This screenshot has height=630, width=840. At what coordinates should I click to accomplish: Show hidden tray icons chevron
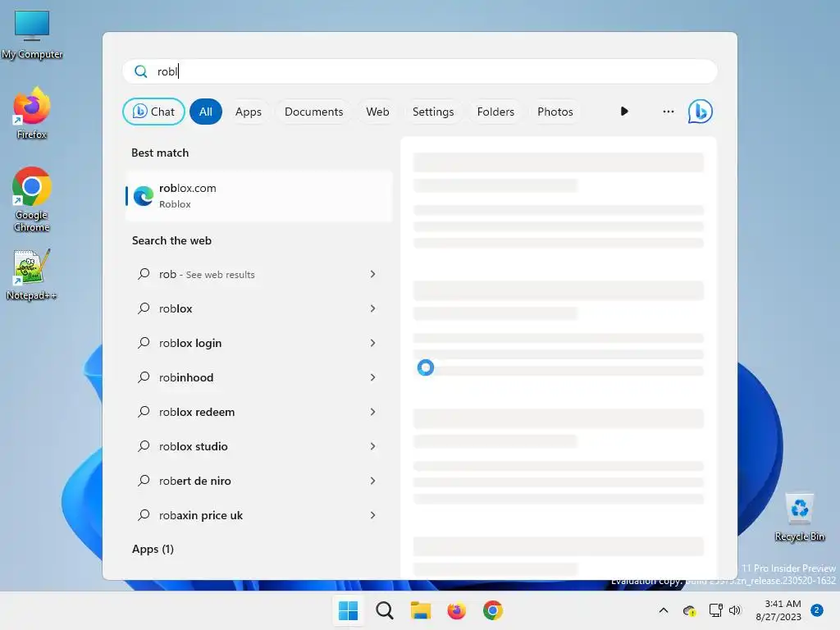(663, 610)
